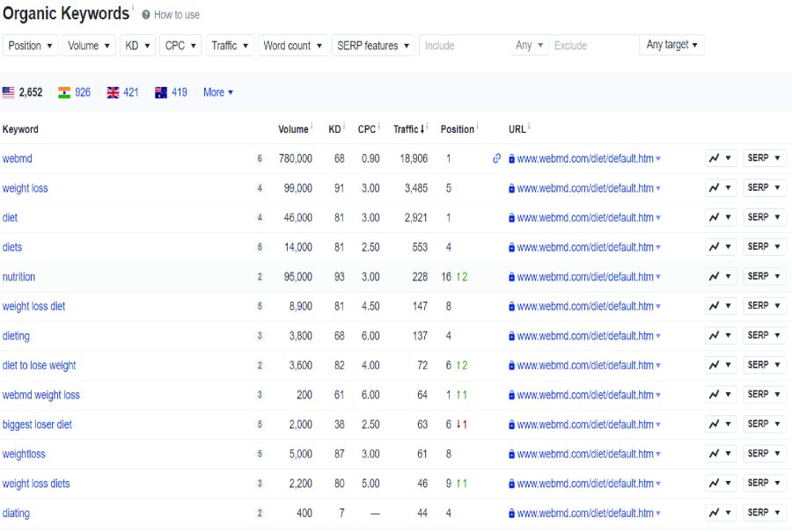Open SERP dropdown for the diating row
Image resolution: width=792 pixels, height=532 pixels.
point(764,513)
